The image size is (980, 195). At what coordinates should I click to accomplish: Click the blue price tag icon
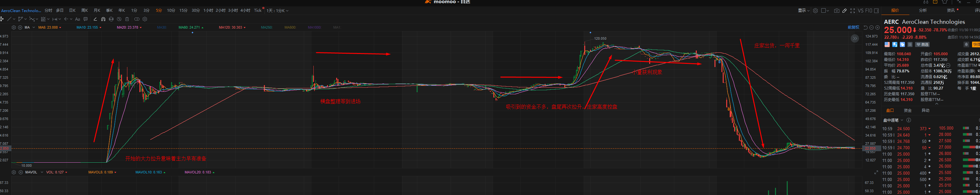click(x=902, y=44)
